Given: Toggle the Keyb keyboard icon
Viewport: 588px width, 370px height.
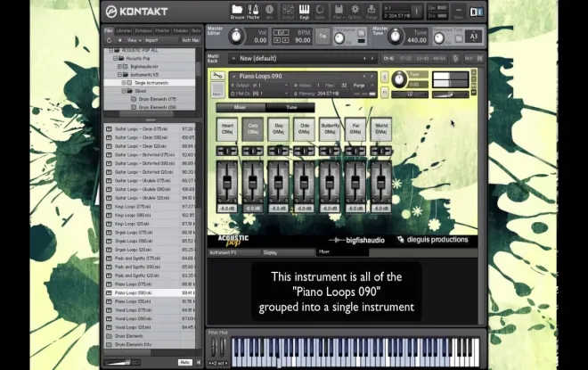Looking at the screenshot, I should (304, 12).
